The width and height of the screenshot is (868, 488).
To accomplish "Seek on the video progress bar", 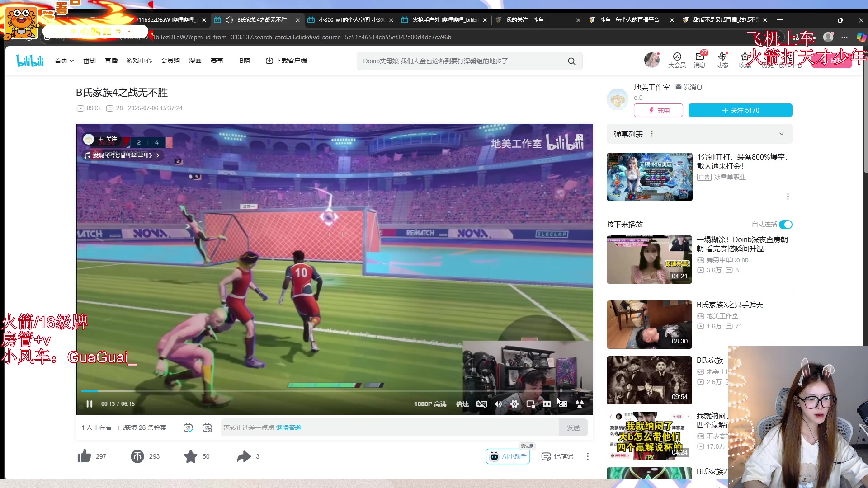I will point(335,391).
